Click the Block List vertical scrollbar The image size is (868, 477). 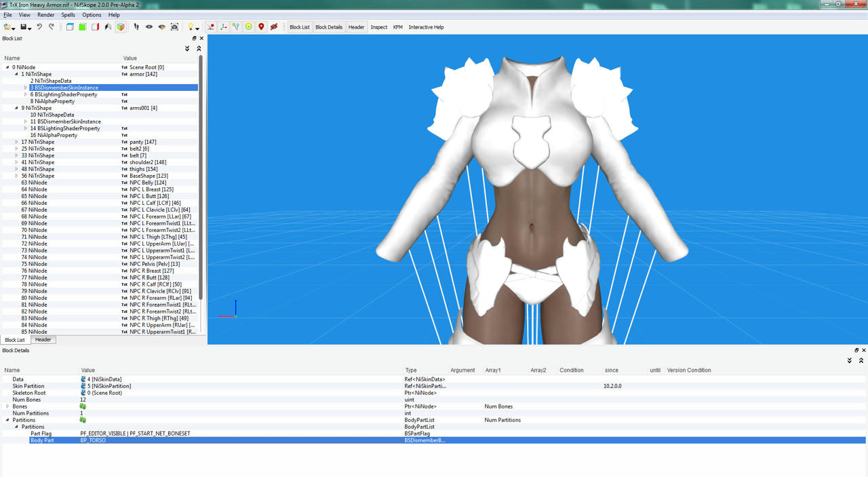tap(201, 176)
